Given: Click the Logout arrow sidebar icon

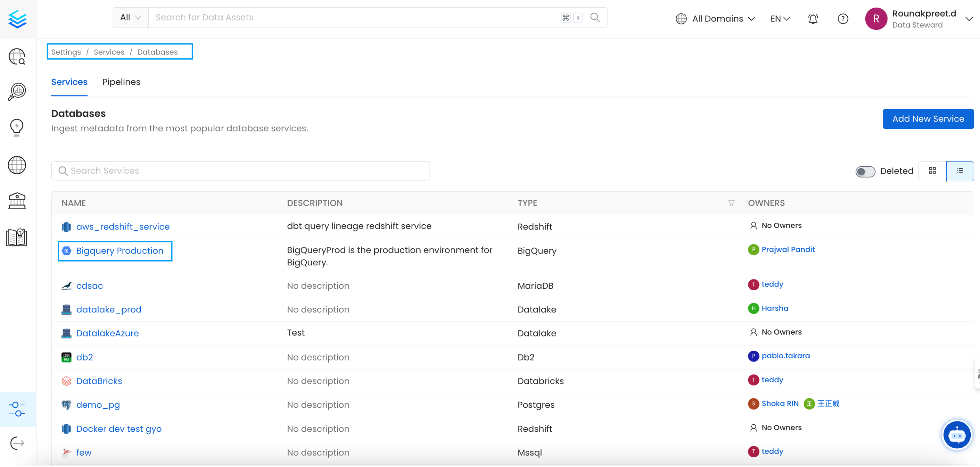Looking at the screenshot, I should [17, 444].
